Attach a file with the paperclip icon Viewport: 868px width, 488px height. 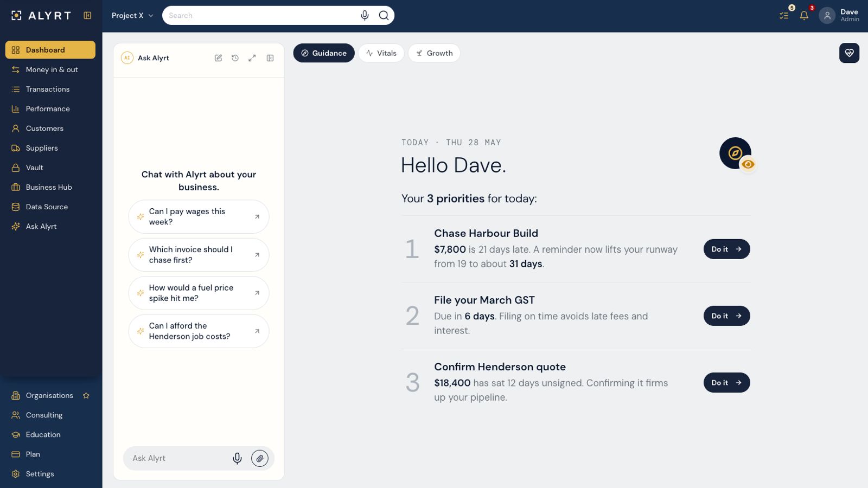point(260,458)
